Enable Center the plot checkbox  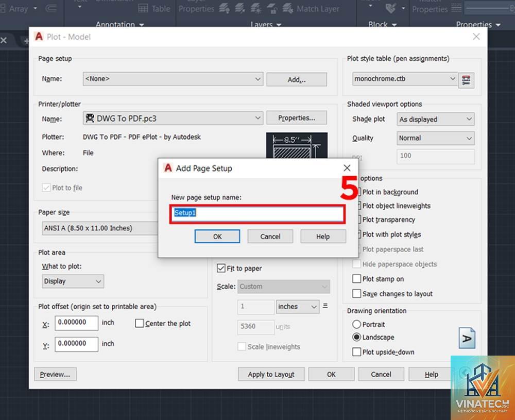(139, 324)
